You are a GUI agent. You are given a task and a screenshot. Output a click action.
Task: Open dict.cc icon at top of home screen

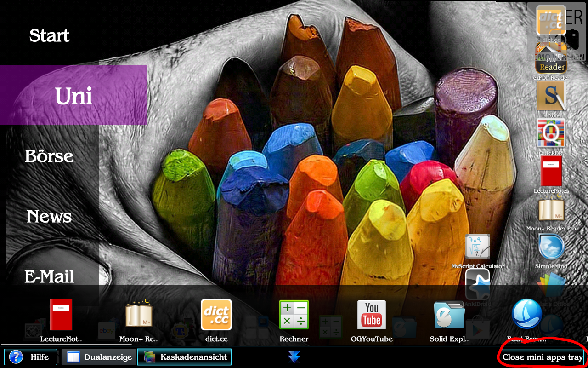point(551,21)
